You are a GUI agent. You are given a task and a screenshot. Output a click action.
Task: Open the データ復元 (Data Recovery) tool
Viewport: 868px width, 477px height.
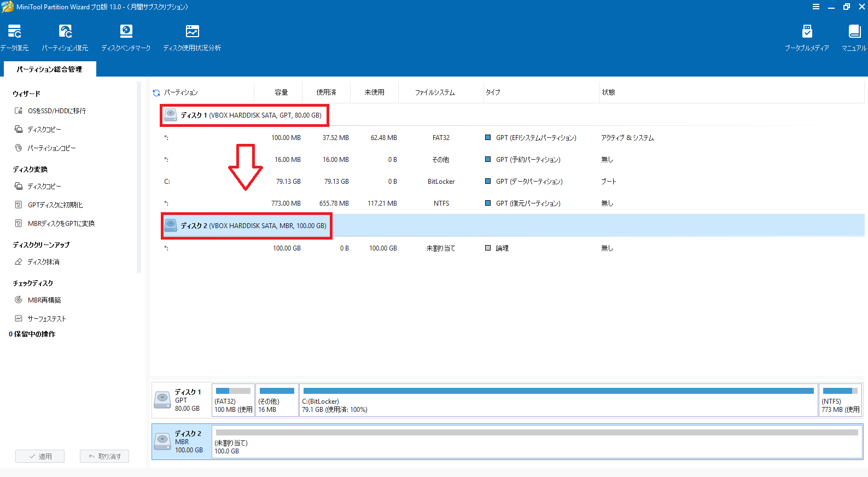[x=15, y=38]
